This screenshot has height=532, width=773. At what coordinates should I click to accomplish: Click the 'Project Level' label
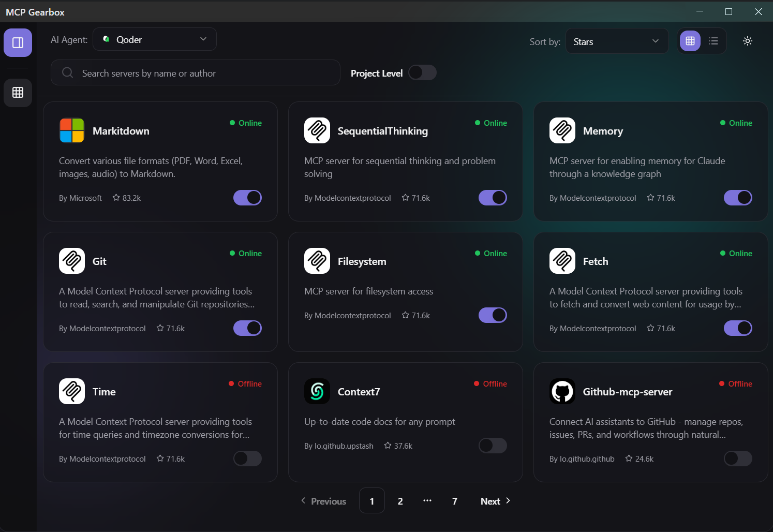tap(377, 73)
